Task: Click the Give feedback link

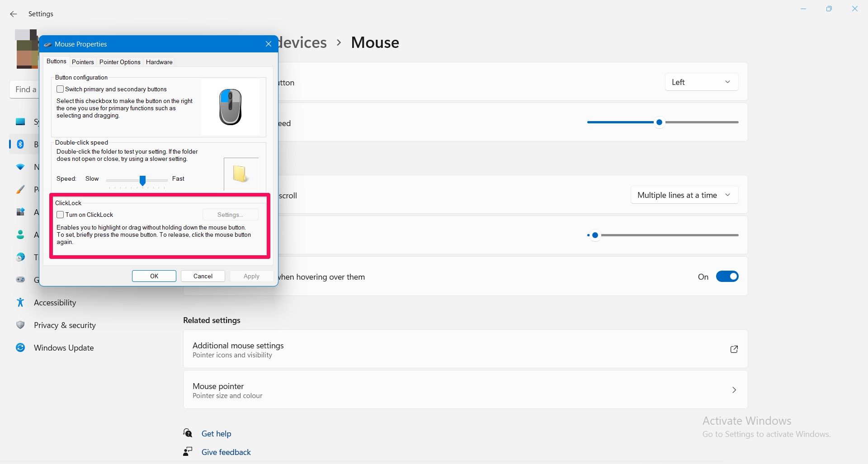Action: [x=226, y=452]
